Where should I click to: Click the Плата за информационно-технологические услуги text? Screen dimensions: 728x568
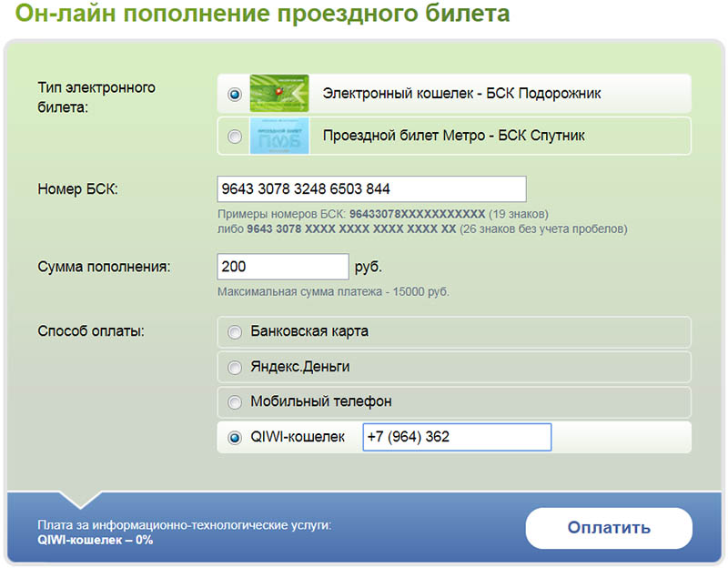point(185,525)
